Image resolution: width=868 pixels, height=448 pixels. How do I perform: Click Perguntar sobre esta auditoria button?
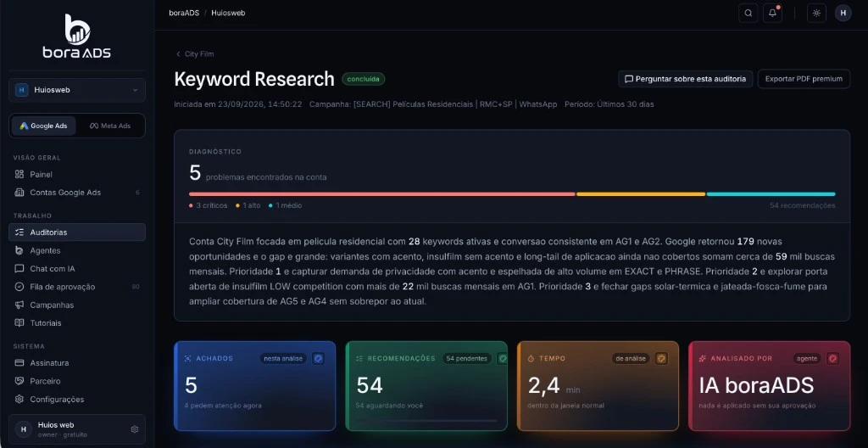tap(685, 79)
